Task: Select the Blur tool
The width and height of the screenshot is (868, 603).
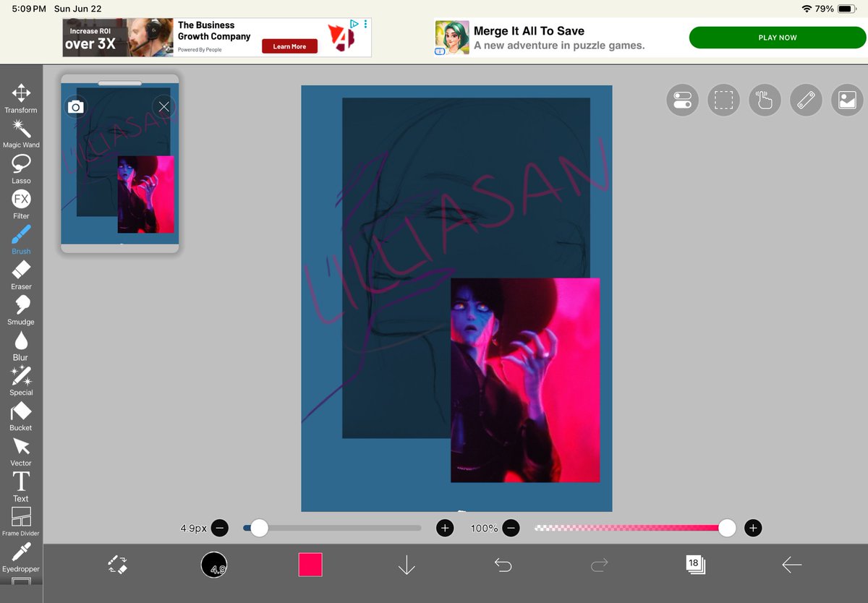Action: [21, 346]
